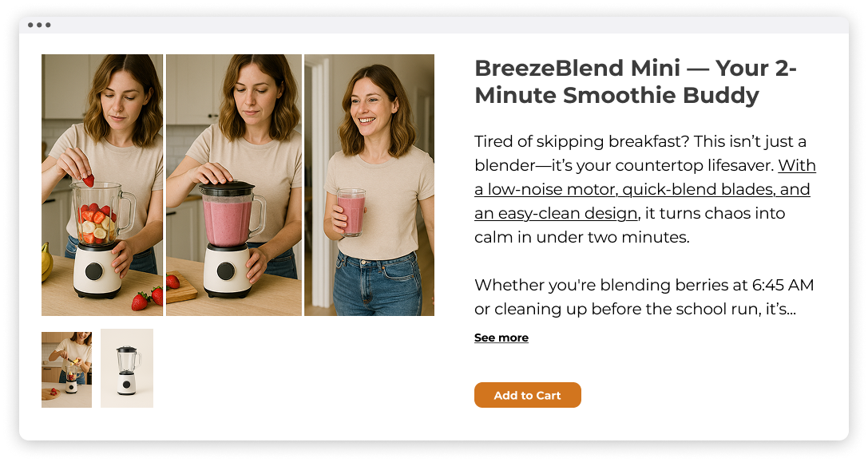Click the black dial on the pink-smoothie blender
868x462 pixels.
(x=226, y=271)
